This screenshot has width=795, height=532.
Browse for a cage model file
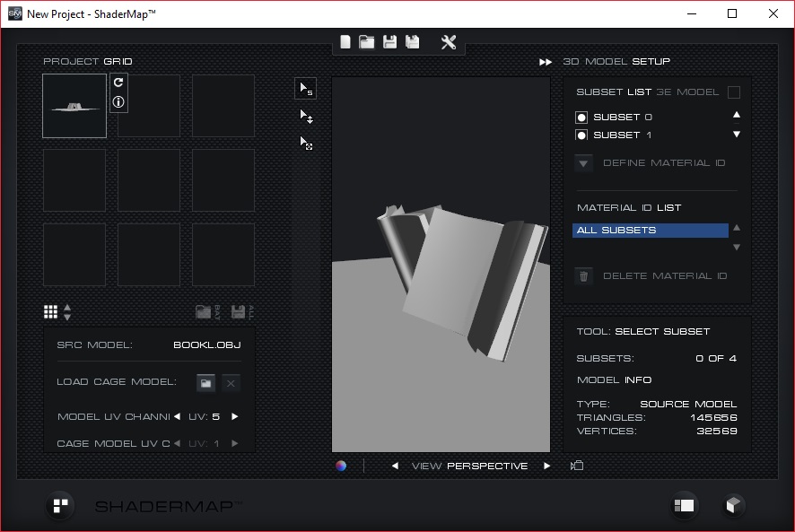[205, 383]
